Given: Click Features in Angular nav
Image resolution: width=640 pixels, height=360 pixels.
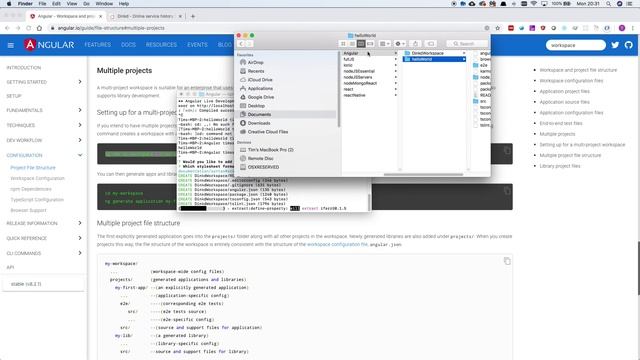Looking at the screenshot, I should [x=98, y=45].
